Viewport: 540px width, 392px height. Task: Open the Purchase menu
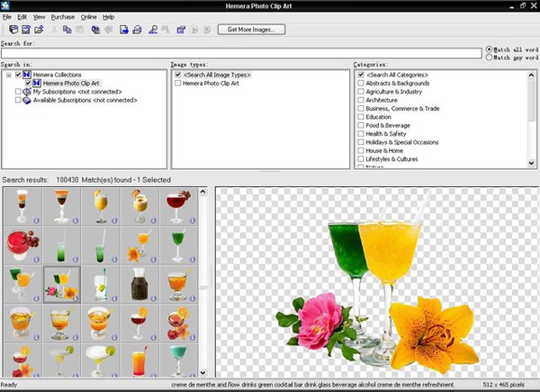click(x=63, y=17)
